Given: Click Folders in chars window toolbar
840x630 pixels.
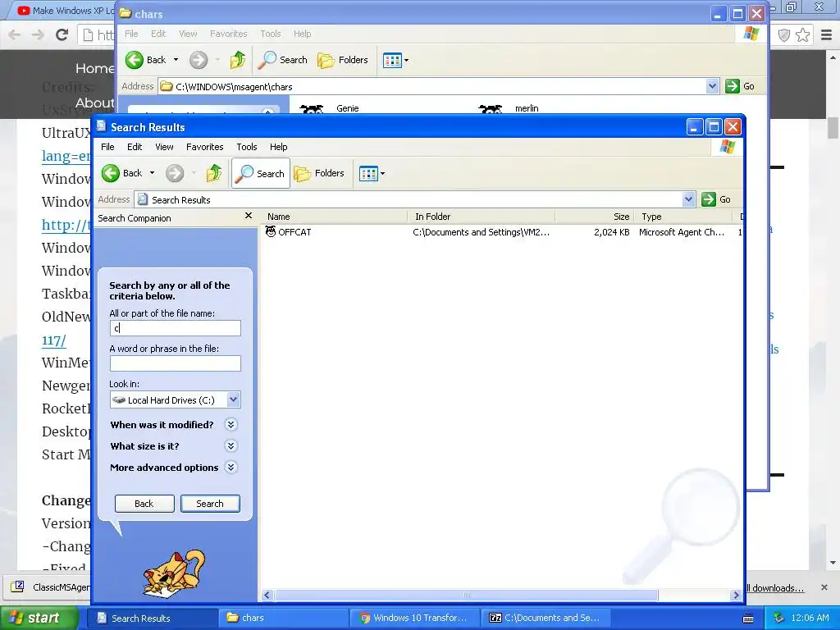Looking at the screenshot, I should pos(343,60).
